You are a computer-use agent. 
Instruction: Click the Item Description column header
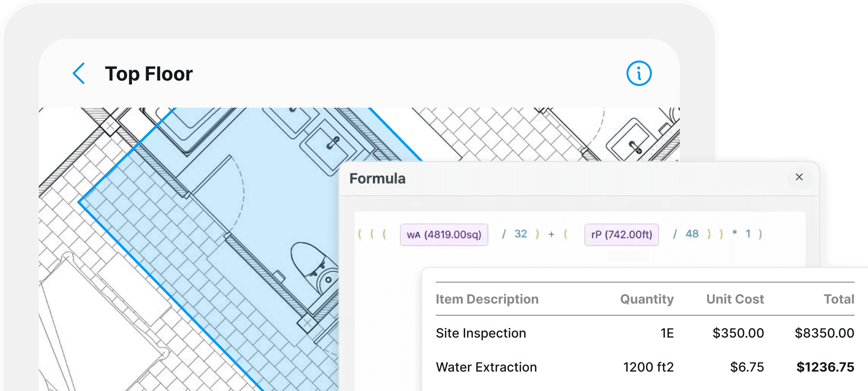click(487, 299)
